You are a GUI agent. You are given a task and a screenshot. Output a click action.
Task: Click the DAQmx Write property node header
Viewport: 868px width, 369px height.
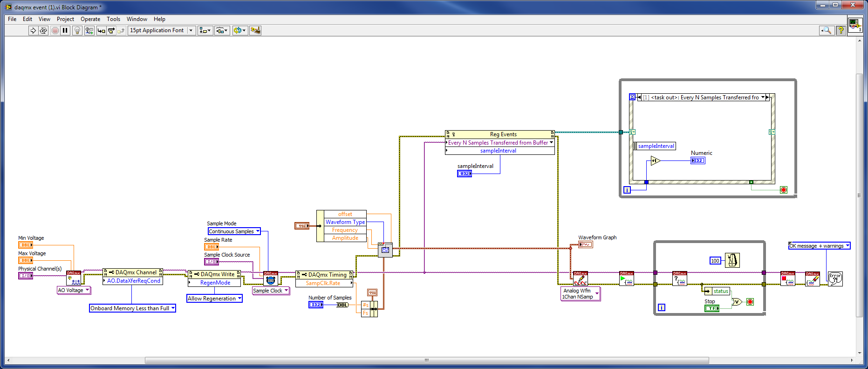[x=214, y=274]
